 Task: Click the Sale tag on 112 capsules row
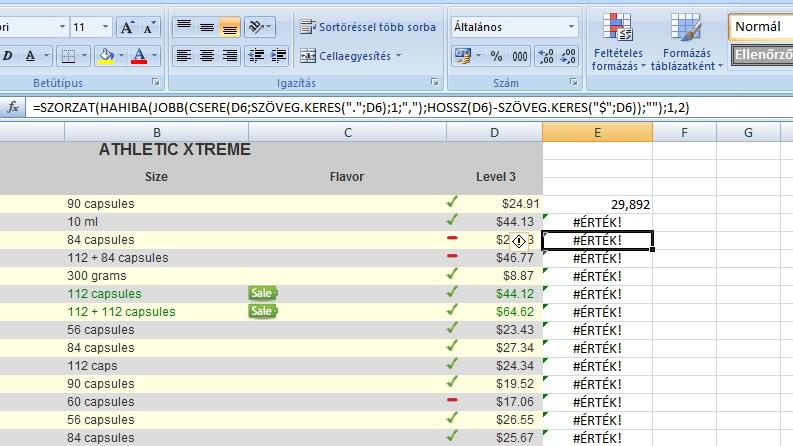tap(262, 293)
